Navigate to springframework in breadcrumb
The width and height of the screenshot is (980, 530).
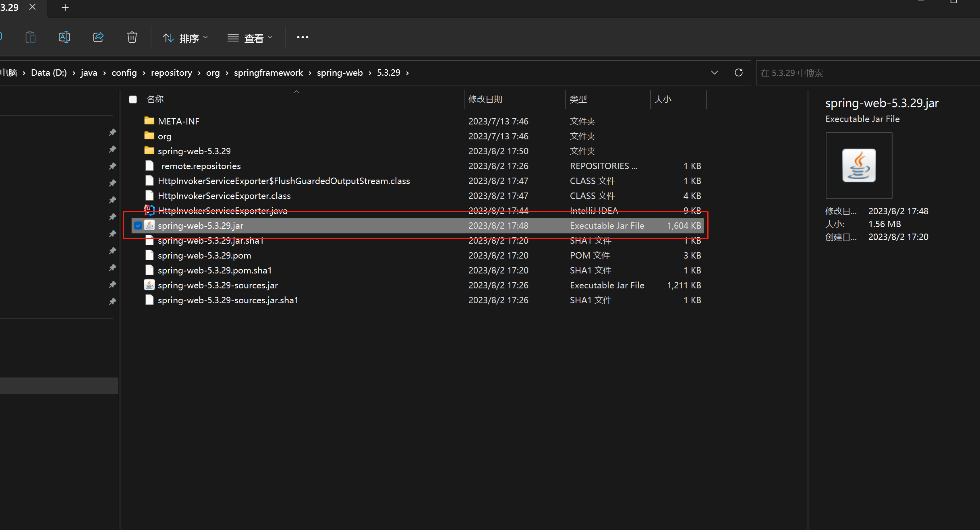pyautogui.click(x=268, y=72)
